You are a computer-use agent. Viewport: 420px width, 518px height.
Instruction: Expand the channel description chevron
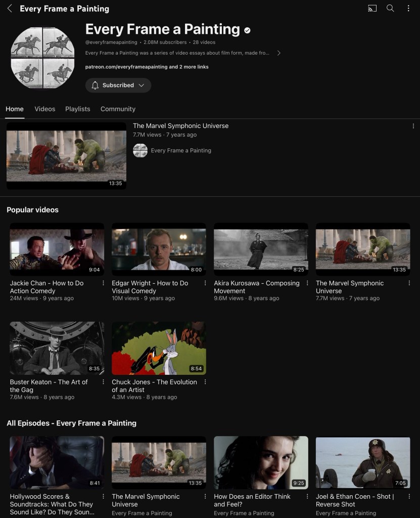tap(278, 53)
